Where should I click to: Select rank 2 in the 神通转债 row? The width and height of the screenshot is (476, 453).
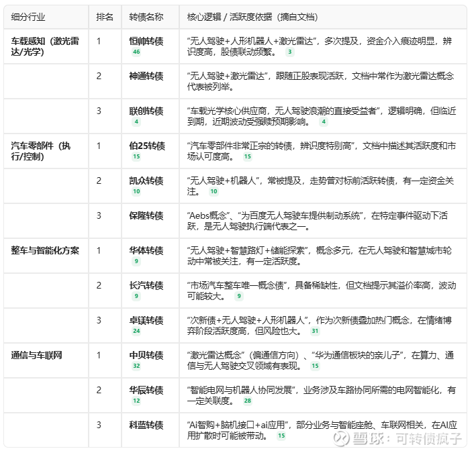[x=99, y=76]
